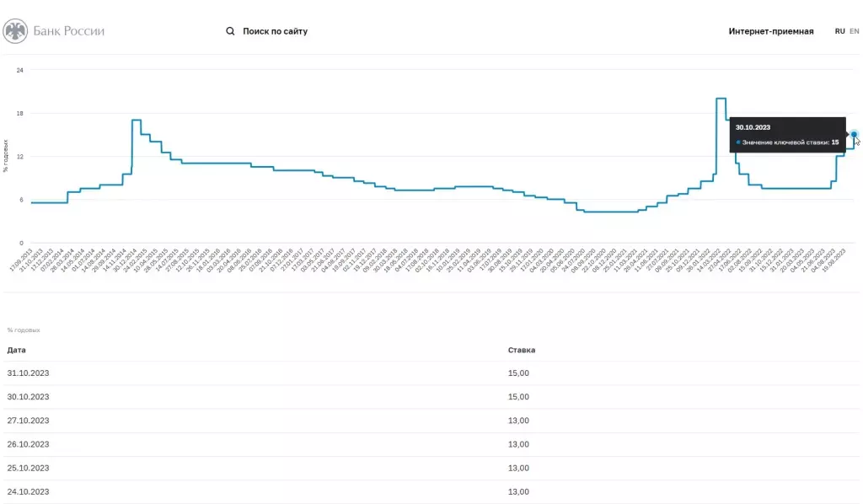Select the 25.10.2023 table row date

point(28,468)
